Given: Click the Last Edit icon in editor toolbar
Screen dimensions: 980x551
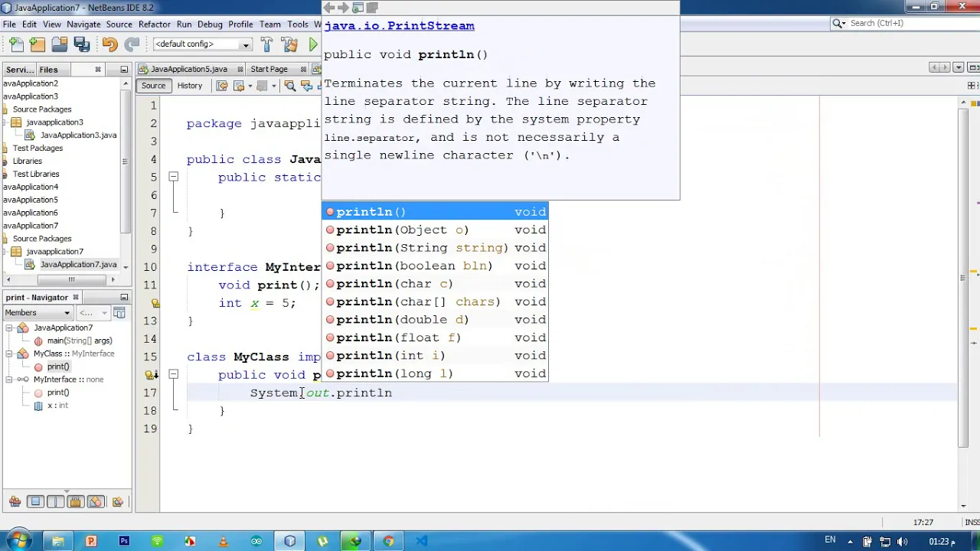Looking at the screenshot, I should (222, 86).
